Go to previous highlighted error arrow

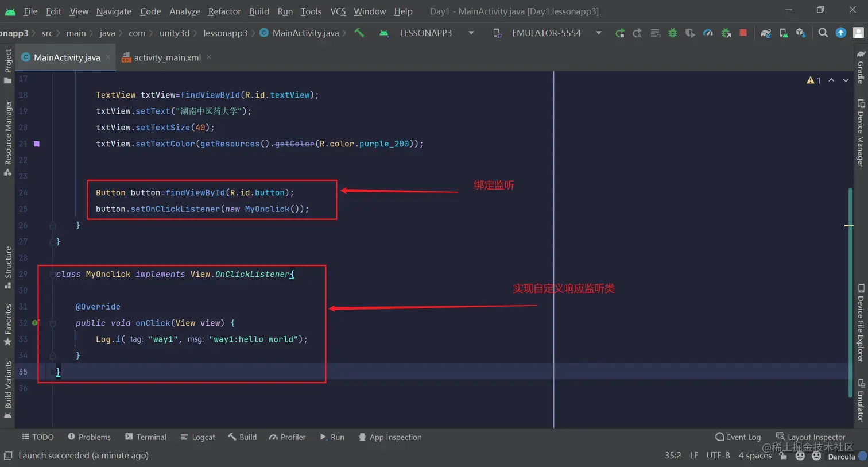[831, 80]
